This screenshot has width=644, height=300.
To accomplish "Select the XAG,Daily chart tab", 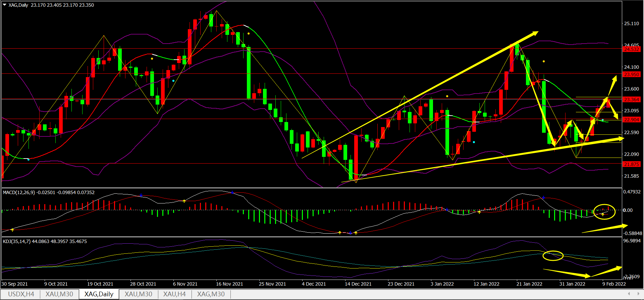I will tap(99, 294).
